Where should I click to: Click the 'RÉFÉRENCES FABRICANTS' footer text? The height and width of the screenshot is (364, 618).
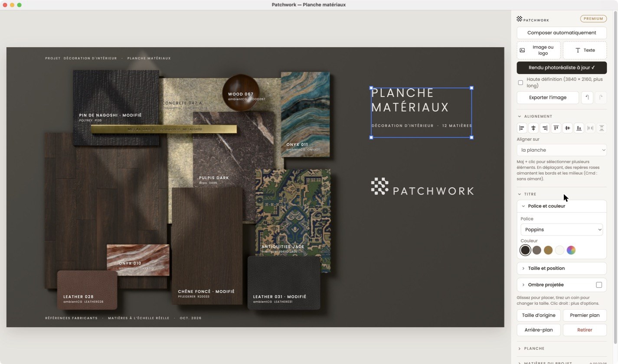click(x=72, y=318)
